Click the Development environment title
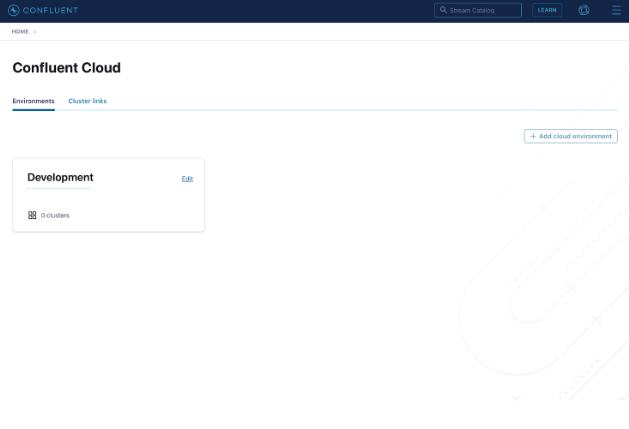This screenshot has height=429, width=629. click(60, 177)
